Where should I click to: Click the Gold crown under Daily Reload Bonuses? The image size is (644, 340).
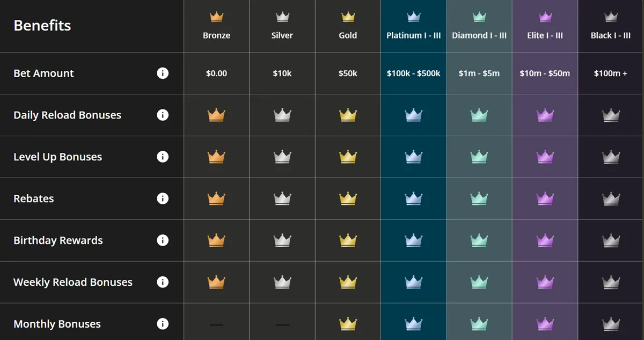click(348, 115)
